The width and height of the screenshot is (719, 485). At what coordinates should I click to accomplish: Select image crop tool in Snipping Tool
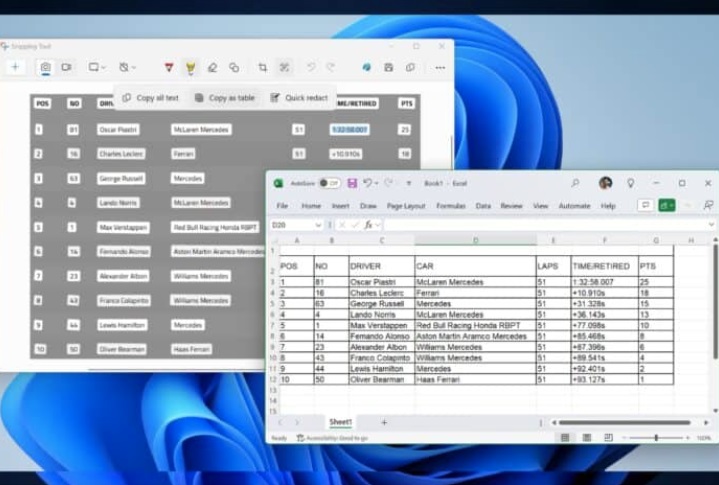point(263,68)
